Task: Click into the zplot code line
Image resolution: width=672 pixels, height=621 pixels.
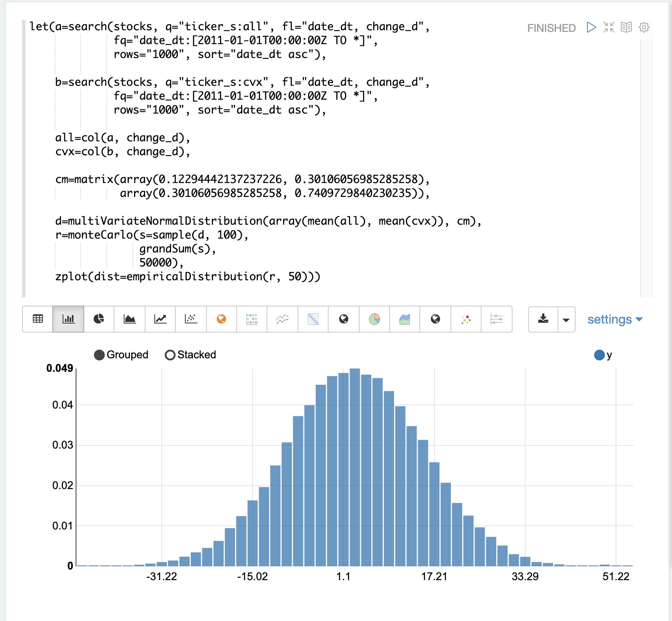Action: pyautogui.click(x=188, y=277)
